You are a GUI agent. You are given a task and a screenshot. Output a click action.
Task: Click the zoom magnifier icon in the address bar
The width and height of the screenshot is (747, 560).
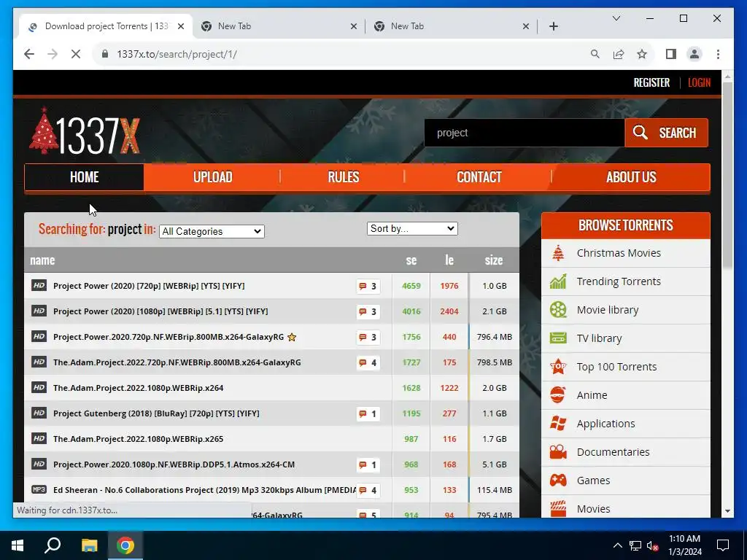click(595, 54)
